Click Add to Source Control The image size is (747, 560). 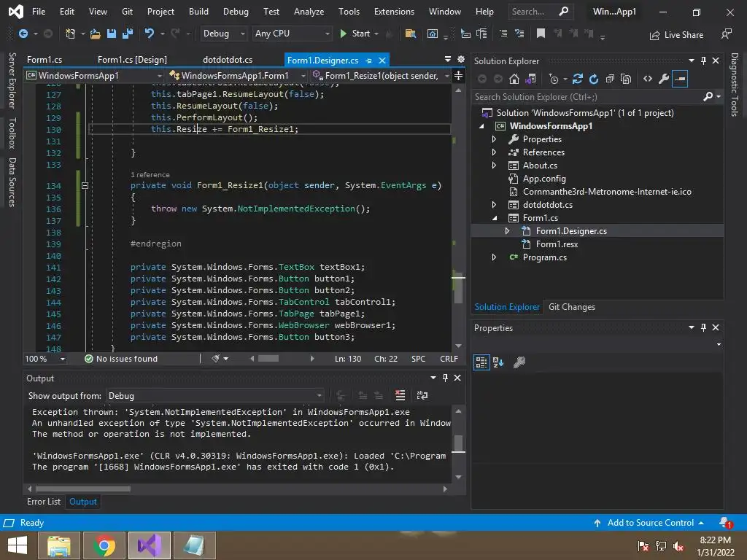(650, 523)
